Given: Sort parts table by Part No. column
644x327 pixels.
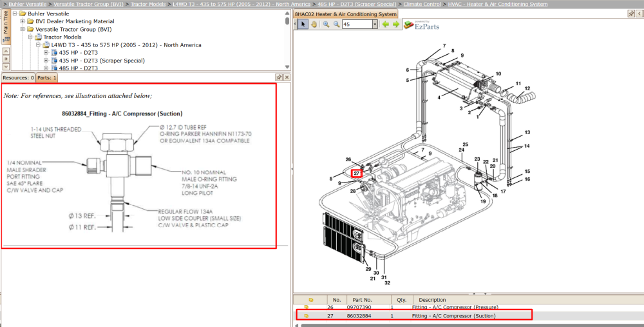Looking at the screenshot, I should (368, 300).
